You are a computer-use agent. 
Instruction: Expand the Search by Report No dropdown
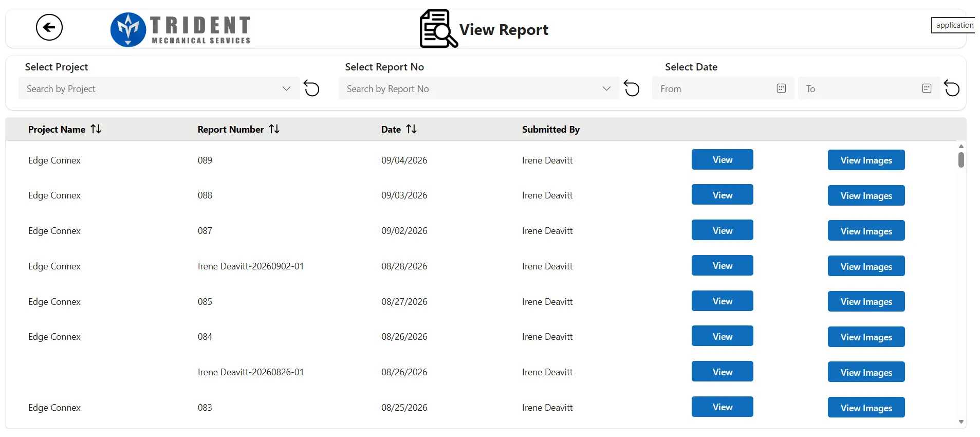click(x=606, y=88)
